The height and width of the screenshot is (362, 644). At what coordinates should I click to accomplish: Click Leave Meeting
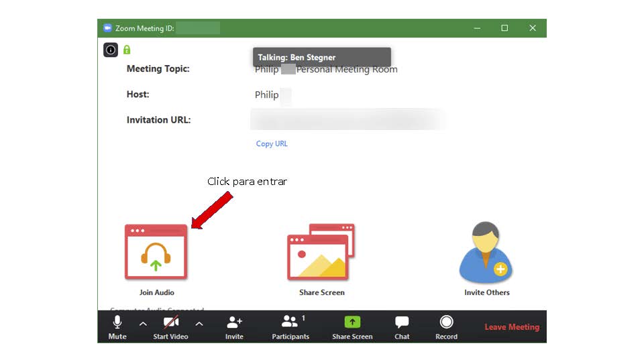(x=512, y=327)
